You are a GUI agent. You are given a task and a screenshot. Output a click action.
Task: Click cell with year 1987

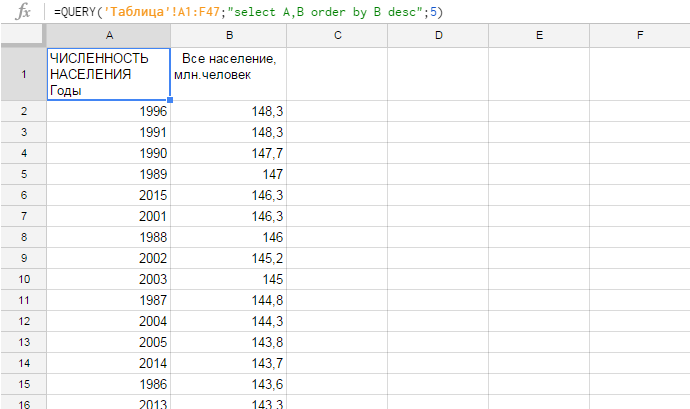[x=109, y=300]
